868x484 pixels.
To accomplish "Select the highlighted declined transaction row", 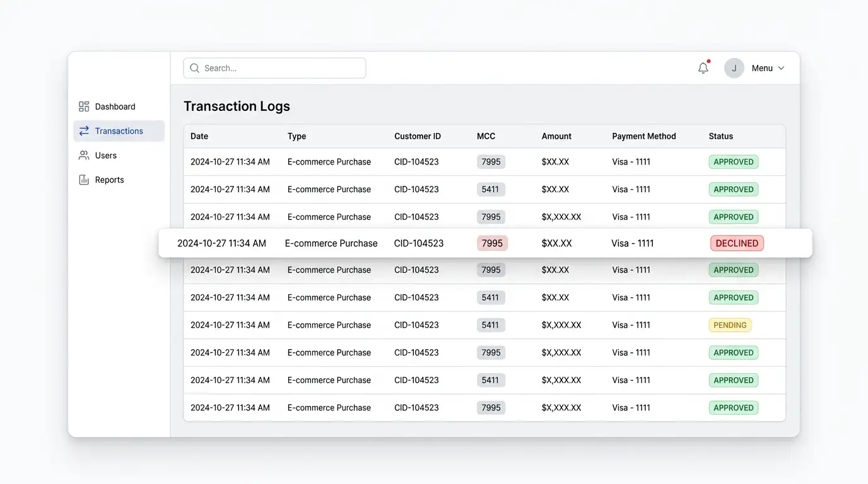I will [485, 243].
